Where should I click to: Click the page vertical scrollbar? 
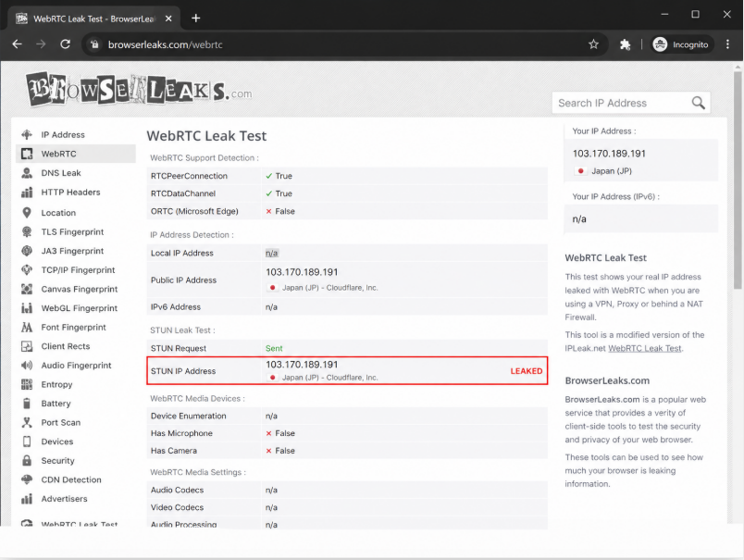click(x=737, y=180)
